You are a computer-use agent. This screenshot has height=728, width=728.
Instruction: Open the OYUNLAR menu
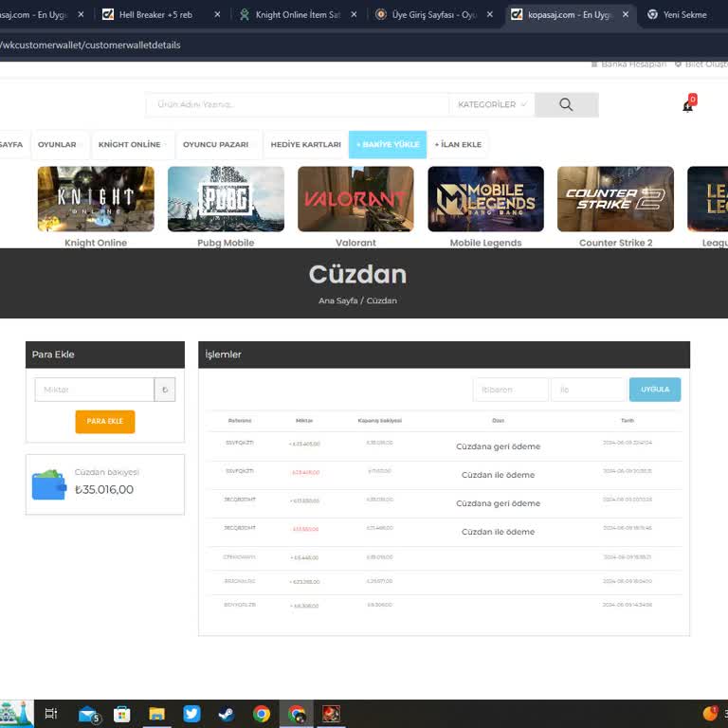coord(57,145)
